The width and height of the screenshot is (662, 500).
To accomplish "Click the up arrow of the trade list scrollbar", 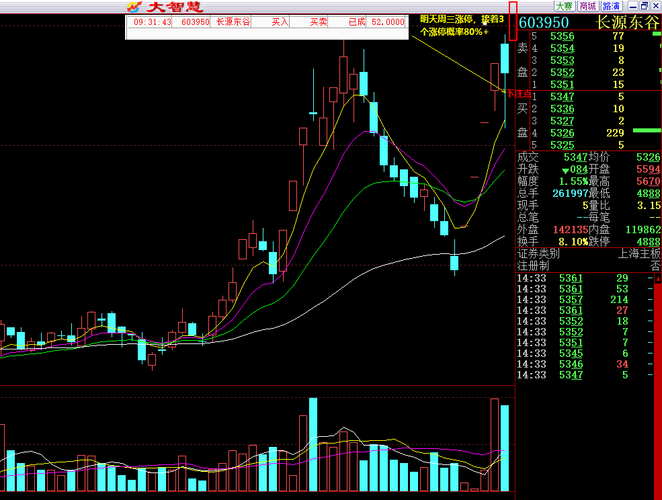I will pyautogui.click(x=658, y=279).
